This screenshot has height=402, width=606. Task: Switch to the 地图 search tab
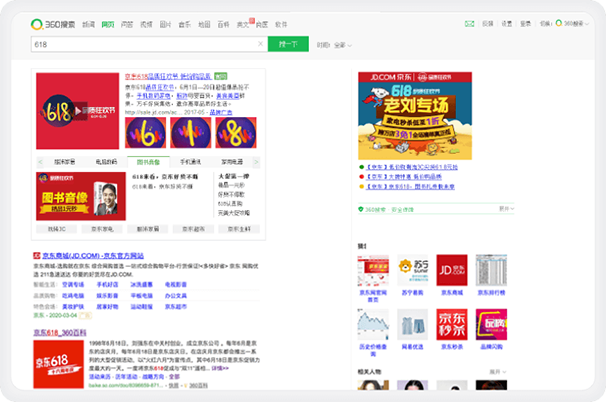[x=204, y=24]
